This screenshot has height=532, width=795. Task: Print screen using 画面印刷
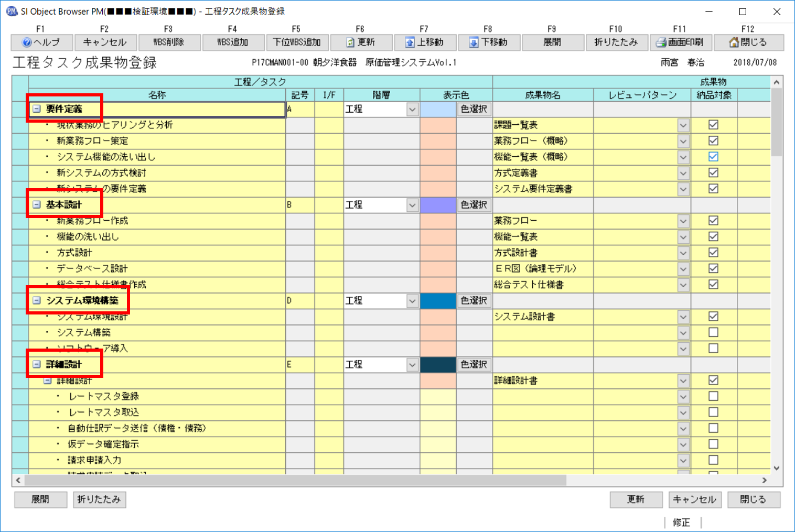pyautogui.click(x=680, y=42)
